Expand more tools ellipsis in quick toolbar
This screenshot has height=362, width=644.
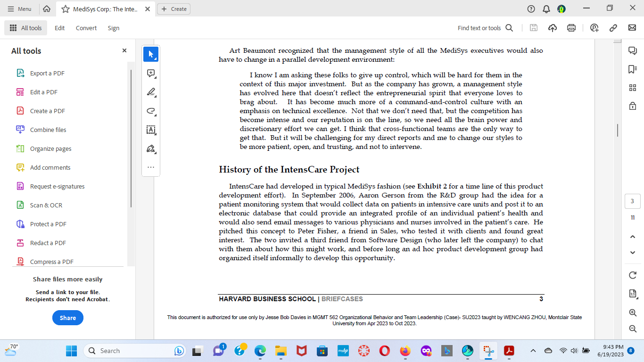(151, 167)
